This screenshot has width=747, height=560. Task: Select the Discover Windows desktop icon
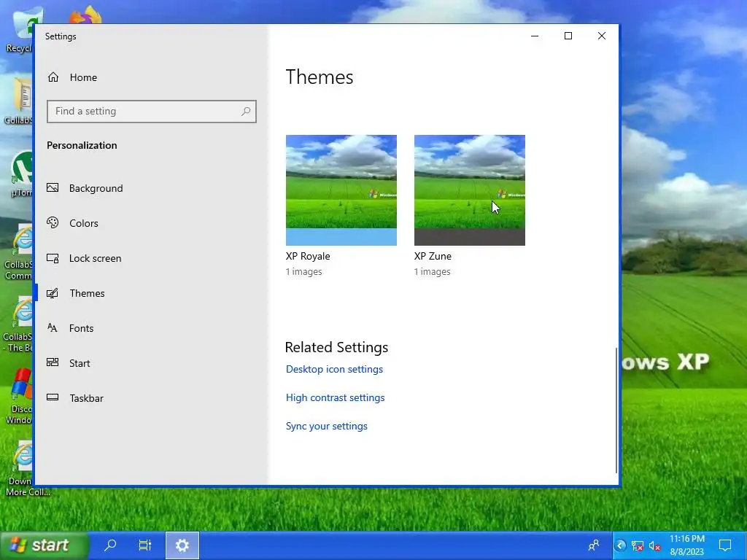coord(19,396)
